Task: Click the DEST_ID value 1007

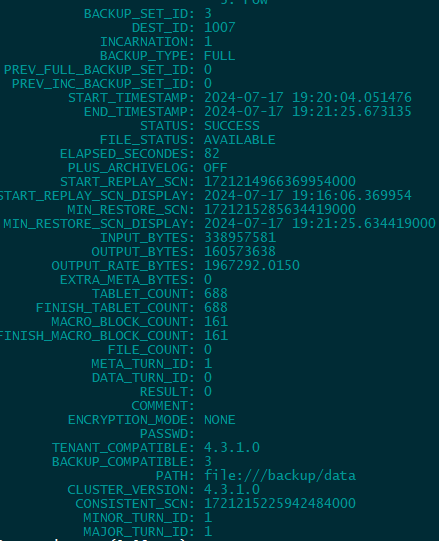Action: (x=220, y=28)
